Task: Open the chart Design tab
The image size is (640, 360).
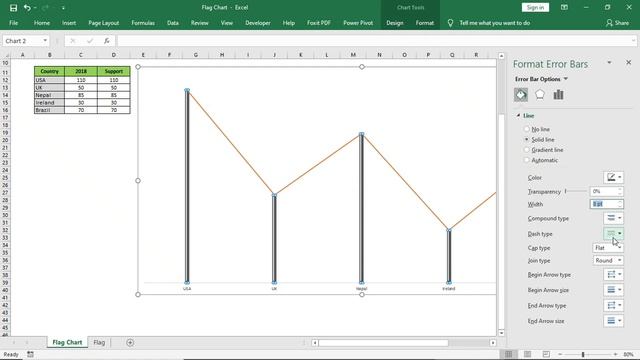Action: pyautogui.click(x=395, y=23)
